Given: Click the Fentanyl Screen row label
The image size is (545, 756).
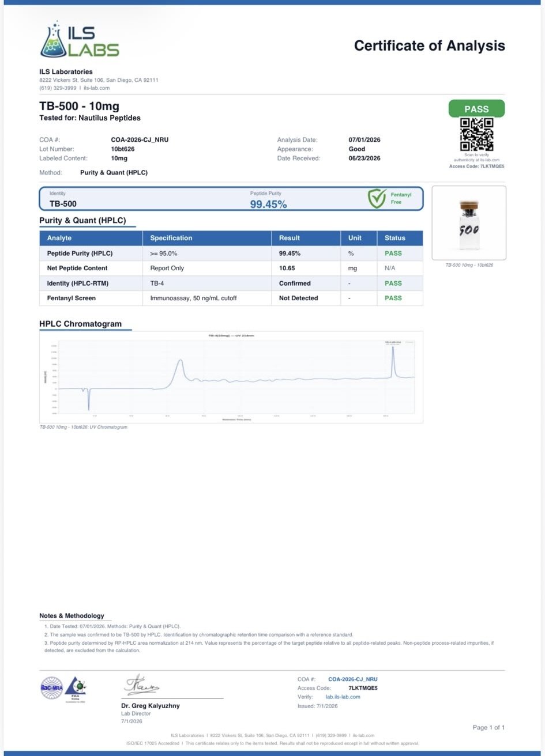Looking at the screenshot, I should (72, 298).
